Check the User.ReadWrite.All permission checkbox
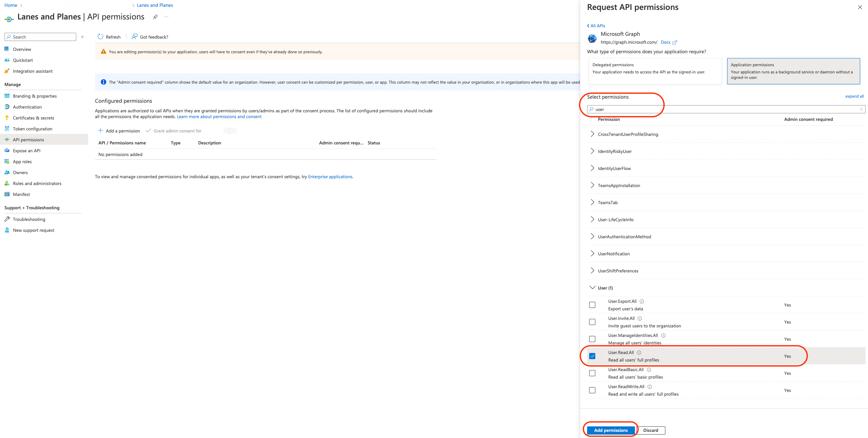The width and height of the screenshot is (868, 438). [x=592, y=390]
